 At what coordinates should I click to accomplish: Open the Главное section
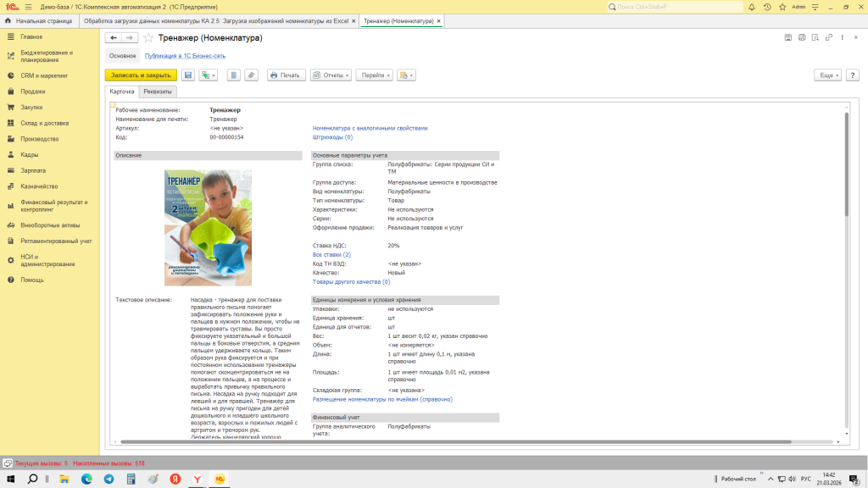[x=31, y=37]
